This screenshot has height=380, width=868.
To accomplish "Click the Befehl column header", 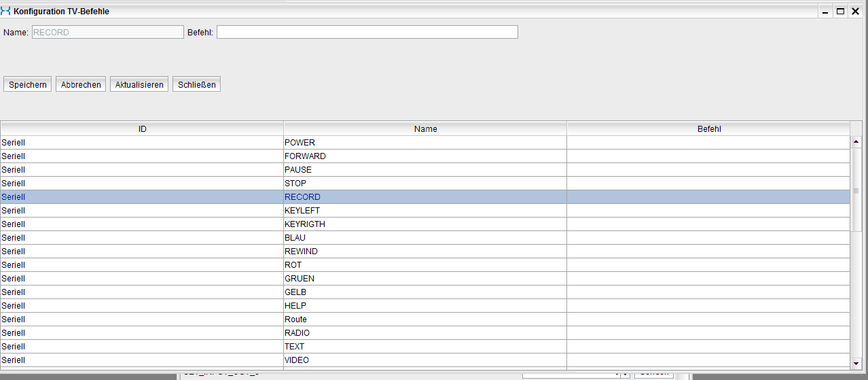I will point(708,128).
